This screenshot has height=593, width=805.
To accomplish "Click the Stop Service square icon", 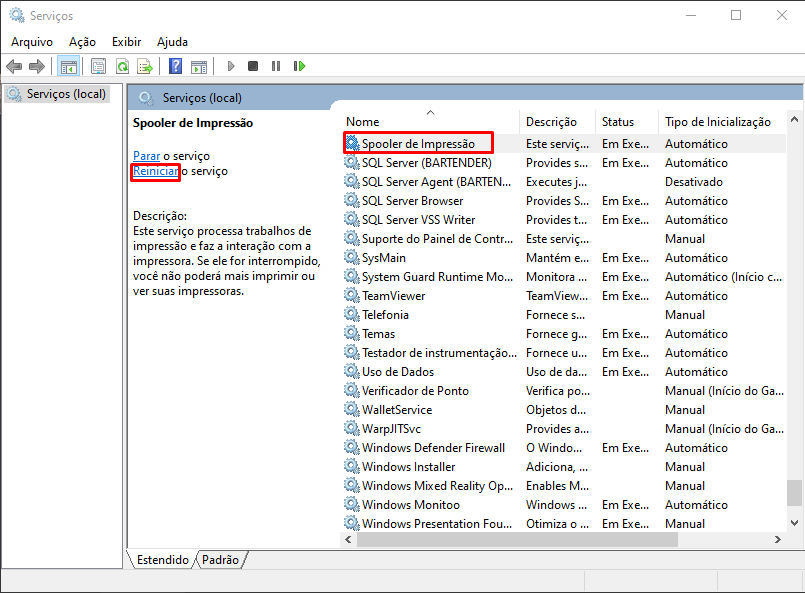I will point(253,66).
